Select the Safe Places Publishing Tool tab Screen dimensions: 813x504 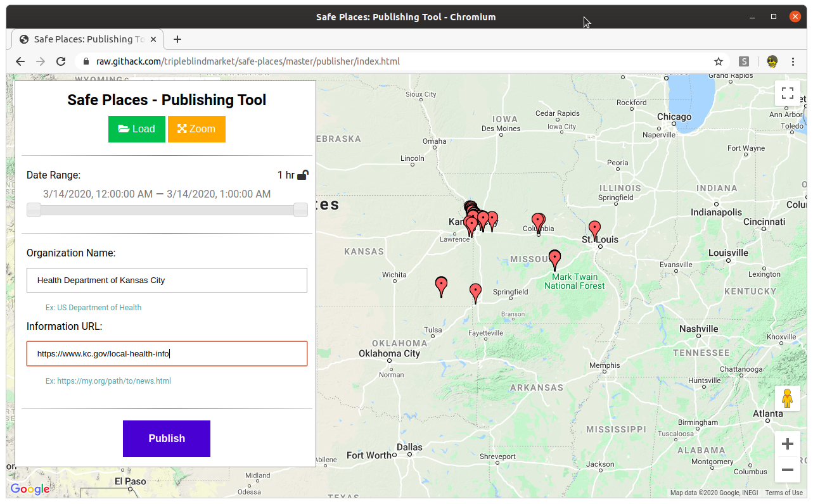pyautogui.click(x=87, y=39)
